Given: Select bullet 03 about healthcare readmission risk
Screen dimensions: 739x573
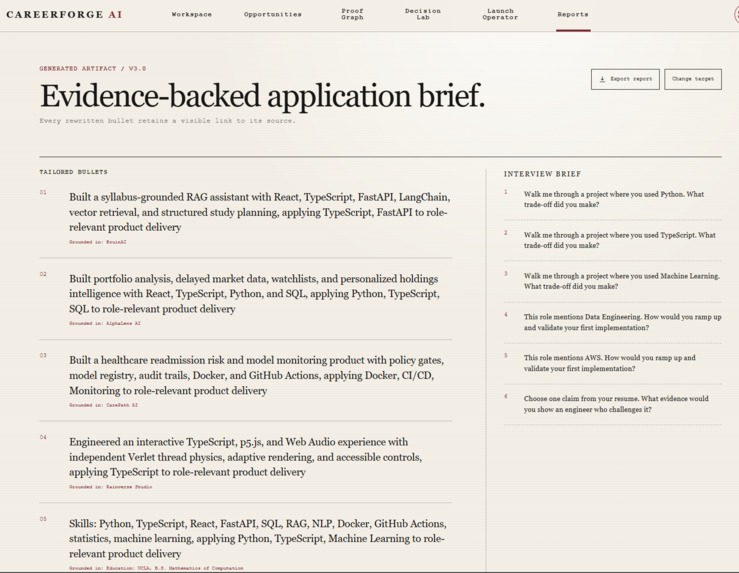Looking at the screenshot, I should [256, 375].
